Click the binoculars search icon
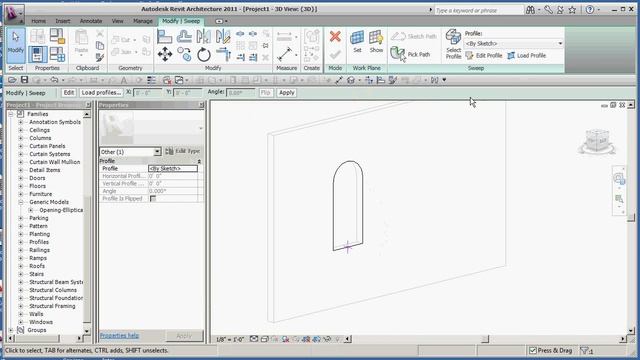640x360 pixels. [530, 10]
